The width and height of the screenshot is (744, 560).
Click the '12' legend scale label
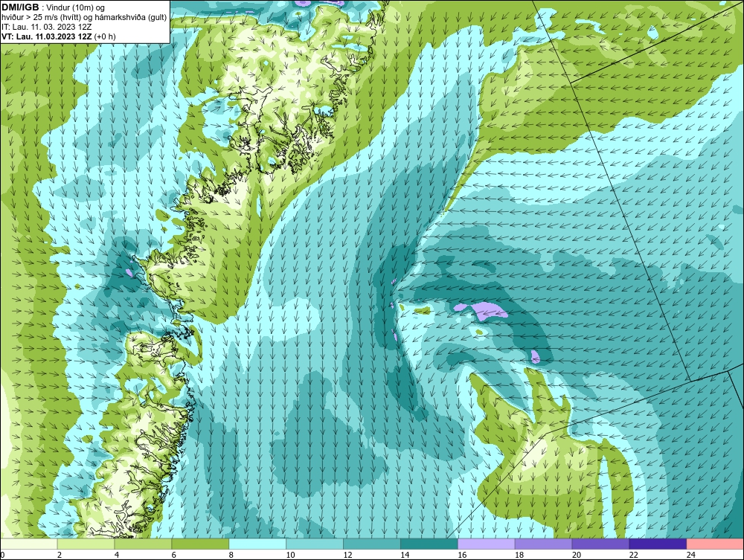click(x=347, y=555)
